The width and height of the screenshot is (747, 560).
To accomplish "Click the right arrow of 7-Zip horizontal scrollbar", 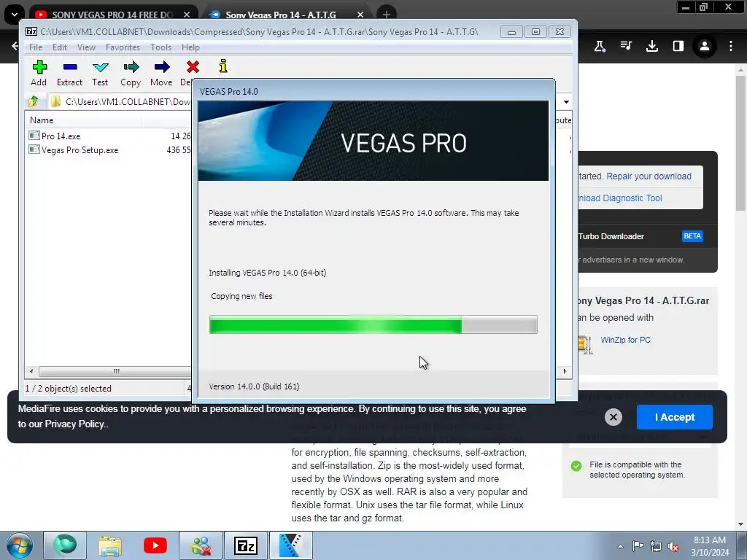I will [x=565, y=371].
